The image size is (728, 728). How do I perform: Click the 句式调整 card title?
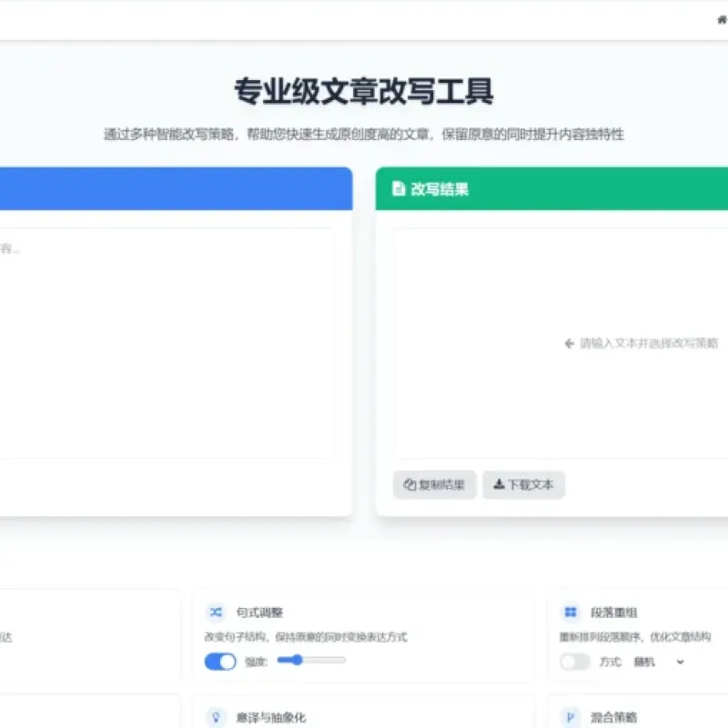(259, 612)
